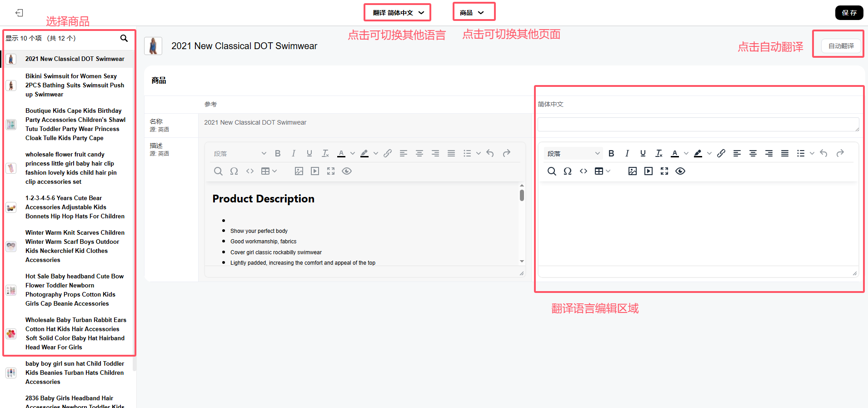Click the 自动翻译 auto translate button
Viewport: 868px width, 408px height.
(x=841, y=46)
